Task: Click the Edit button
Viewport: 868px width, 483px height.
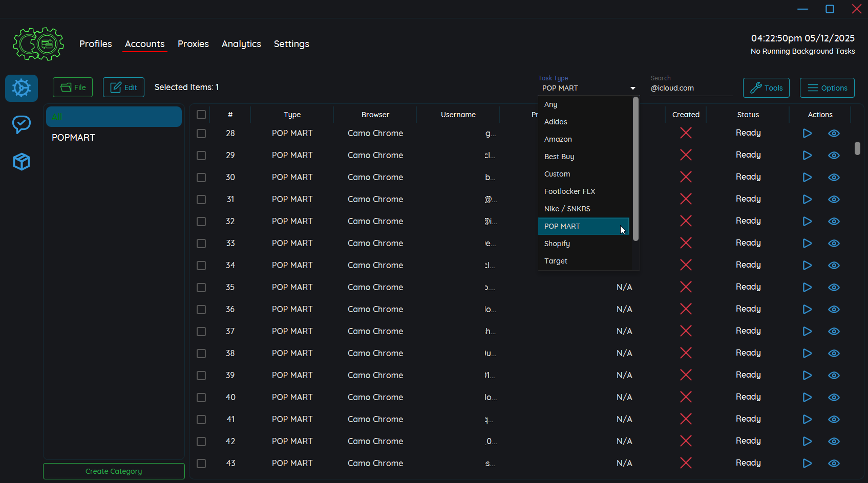Action: (123, 87)
